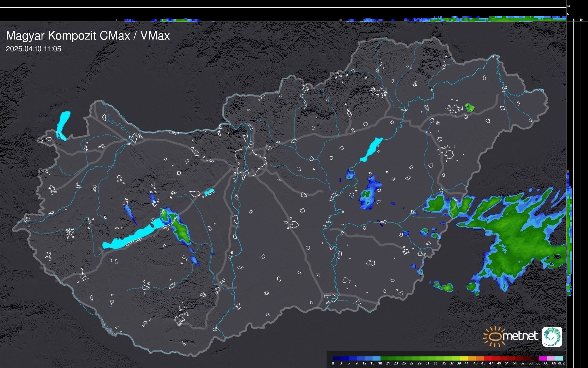Click the dark blue 0 dBZ legend swatch

[x=337, y=358]
